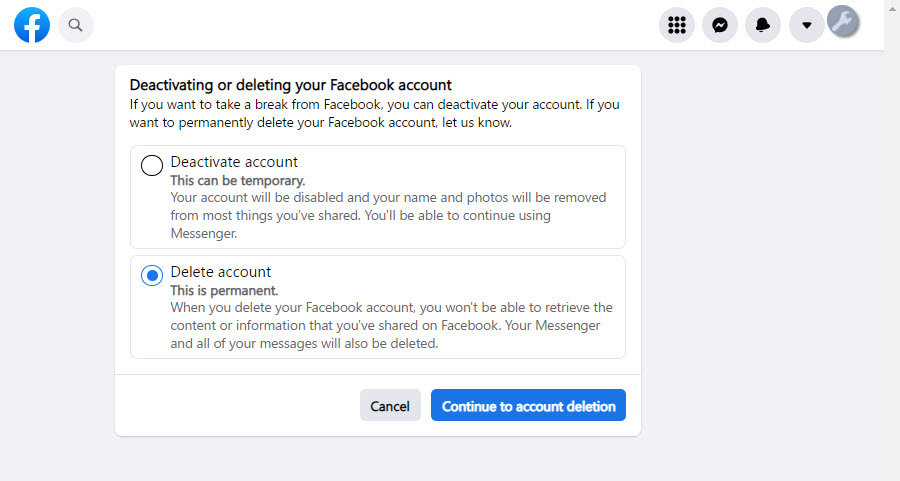Click the "This can be temporary." text
The width and height of the screenshot is (900, 481).
(x=237, y=181)
